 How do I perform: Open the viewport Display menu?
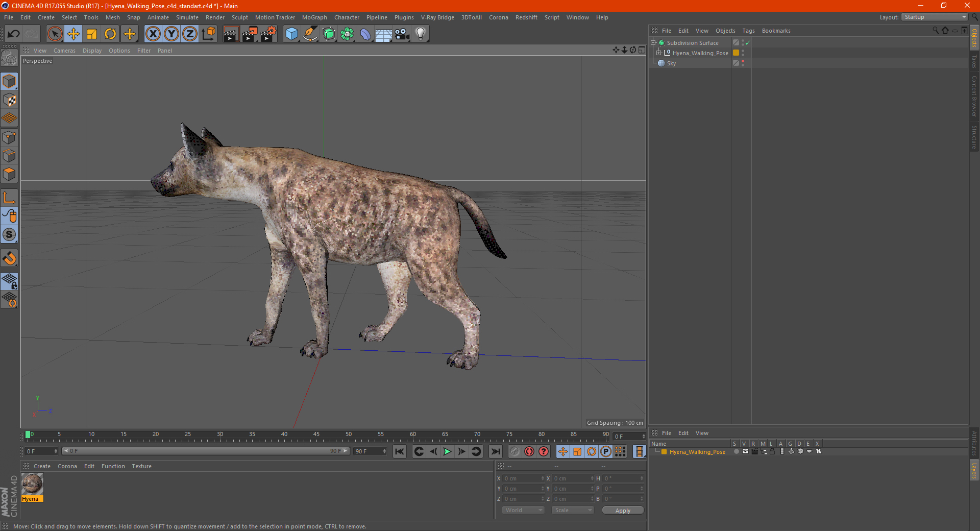[92, 51]
